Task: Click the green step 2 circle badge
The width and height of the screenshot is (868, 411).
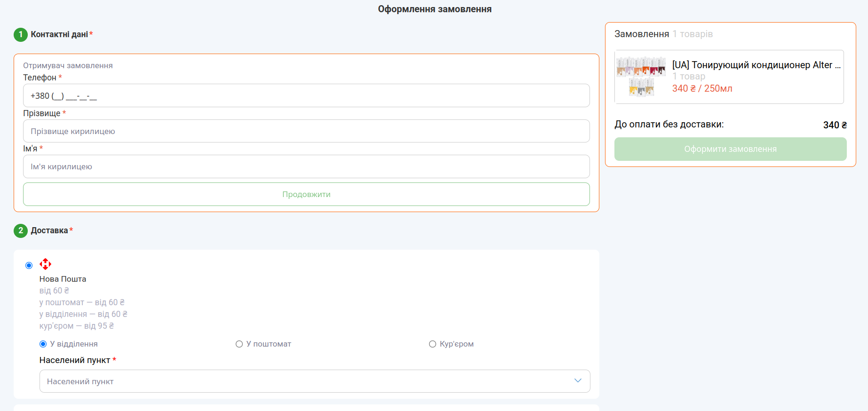Action: [x=21, y=231]
